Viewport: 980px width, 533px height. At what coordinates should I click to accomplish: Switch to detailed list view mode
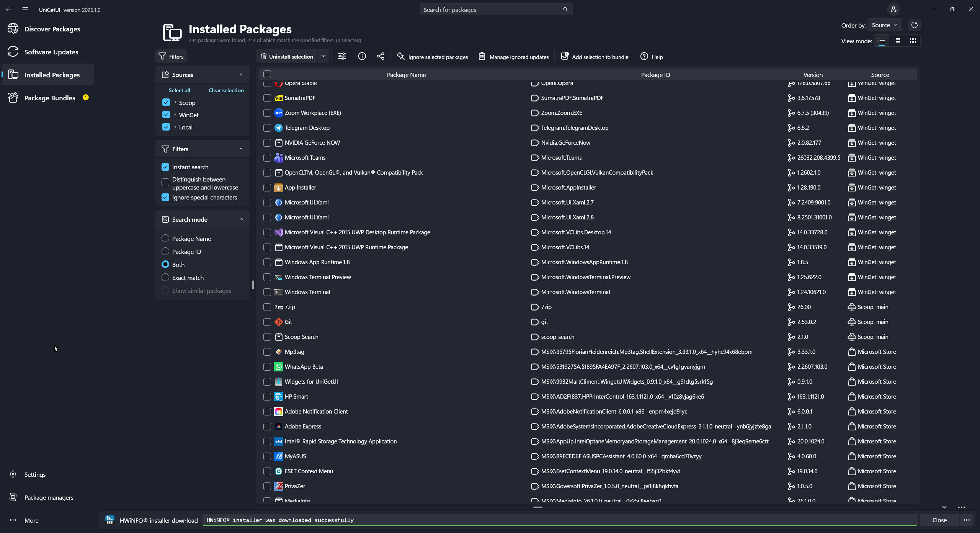pyautogui.click(x=897, y=41)
